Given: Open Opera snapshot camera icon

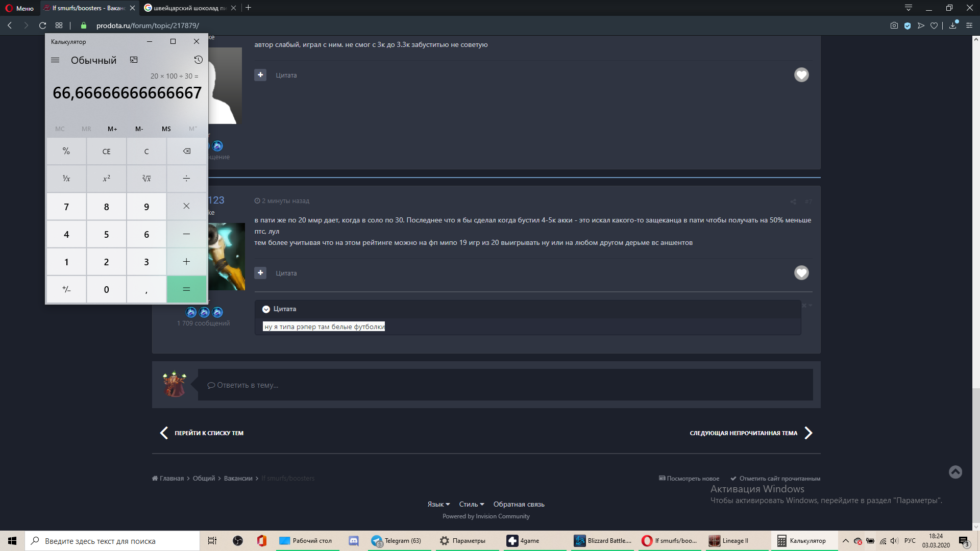Looking at the screenshot, I should (x=894, y=26).
